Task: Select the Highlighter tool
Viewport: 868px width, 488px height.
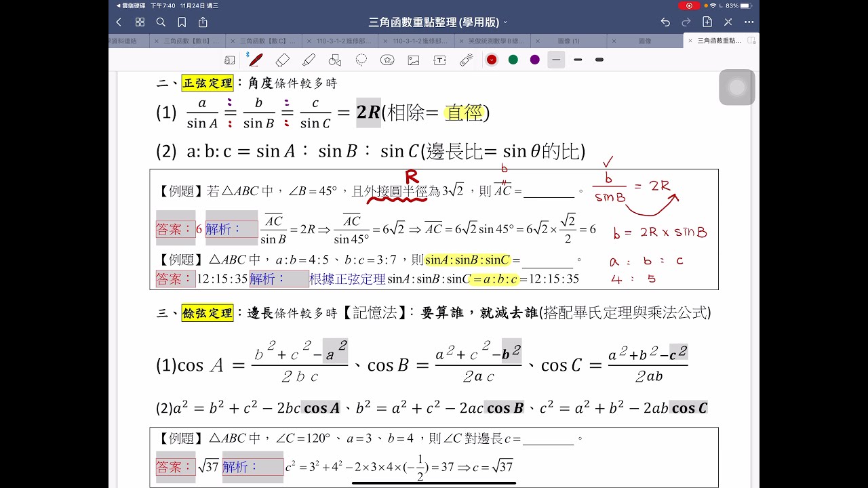Action: pos(309,60)
